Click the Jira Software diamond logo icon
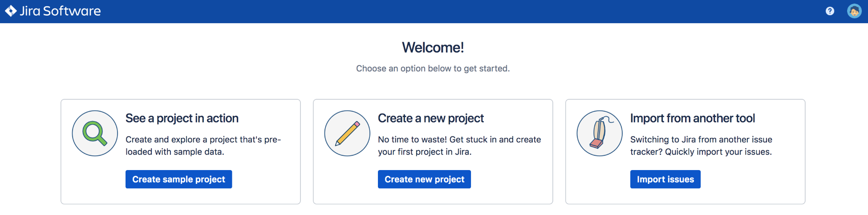This screenshot has width=868, height=215. pyautogui.click(x=11, y=11)
